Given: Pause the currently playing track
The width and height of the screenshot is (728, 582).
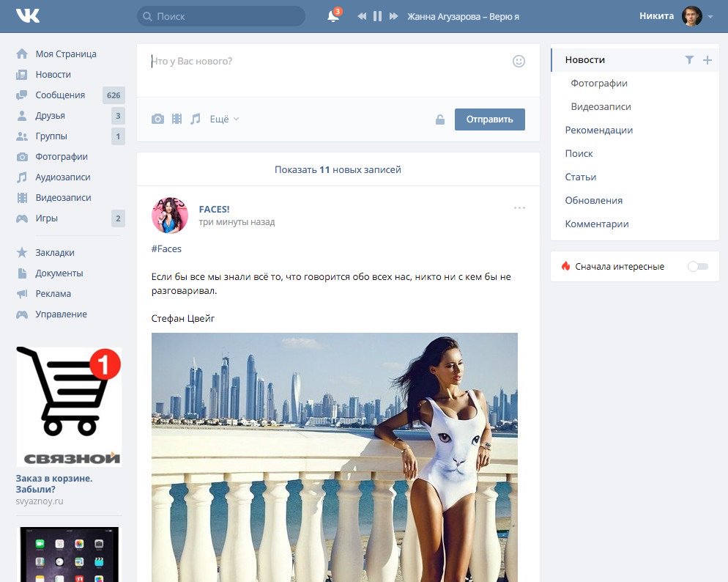Looking at the screenshot, I should (377, 16).
